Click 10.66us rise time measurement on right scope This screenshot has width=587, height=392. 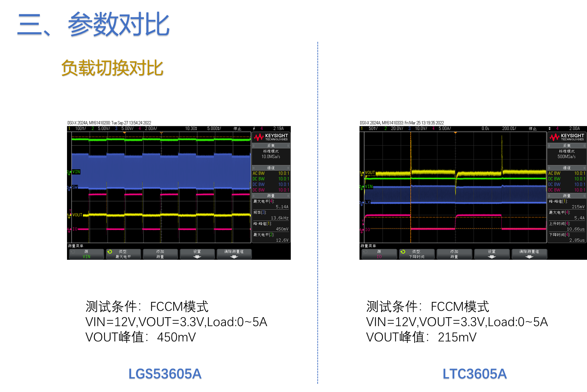click(x=575, y=229)
